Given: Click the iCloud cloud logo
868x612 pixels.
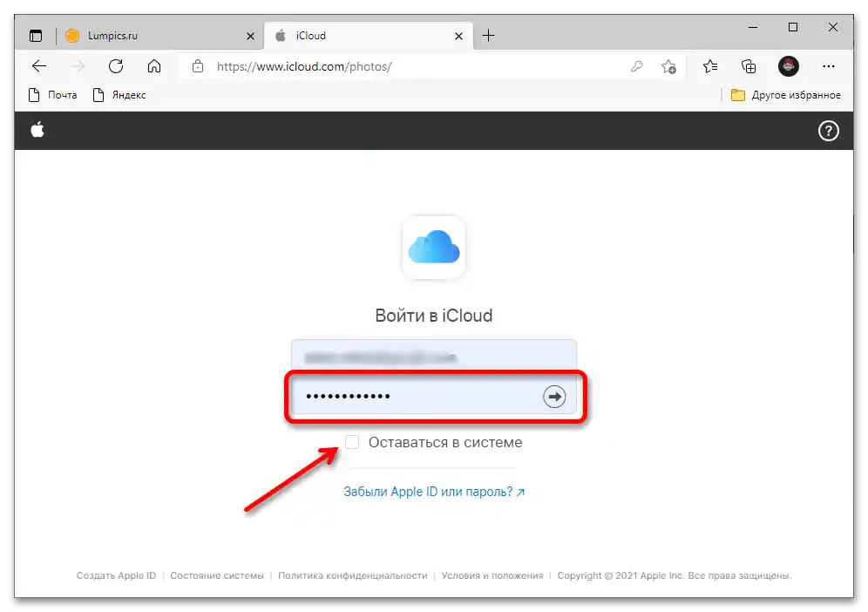Looking at the screenshot, I should click(x=433, y=247).
